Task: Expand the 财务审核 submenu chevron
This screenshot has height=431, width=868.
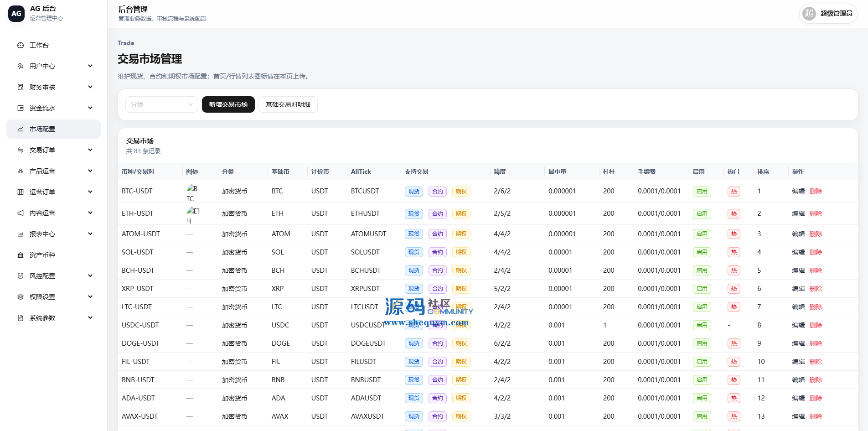Action: 90,87
